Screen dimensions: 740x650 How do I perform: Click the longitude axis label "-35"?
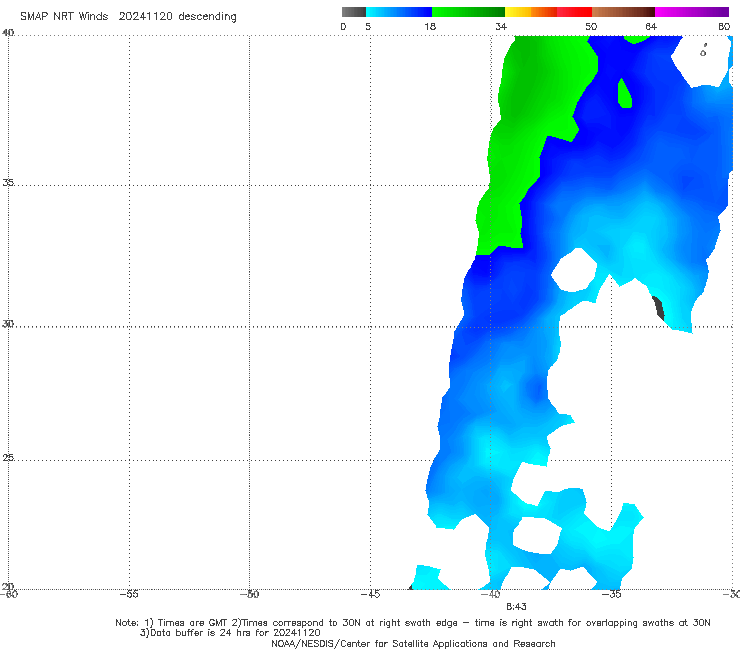pos(612,594)
